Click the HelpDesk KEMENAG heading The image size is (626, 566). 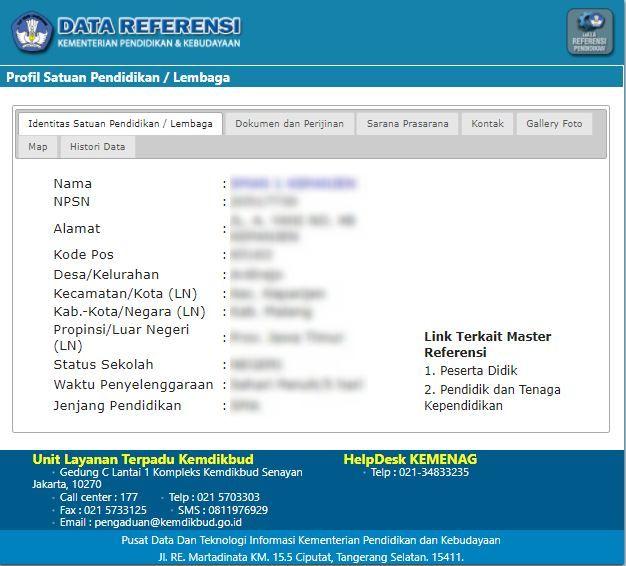[x=410, y=459]
